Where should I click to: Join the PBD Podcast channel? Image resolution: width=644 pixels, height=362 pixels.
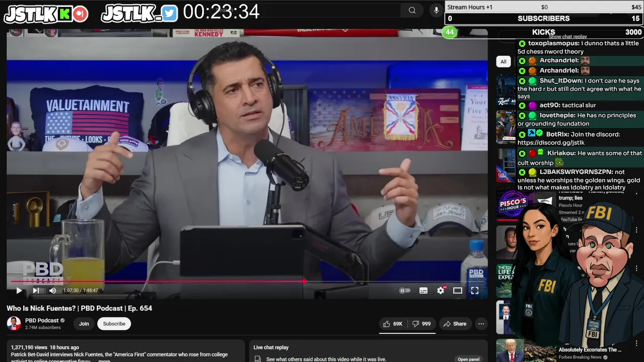[x=84, y=324]
